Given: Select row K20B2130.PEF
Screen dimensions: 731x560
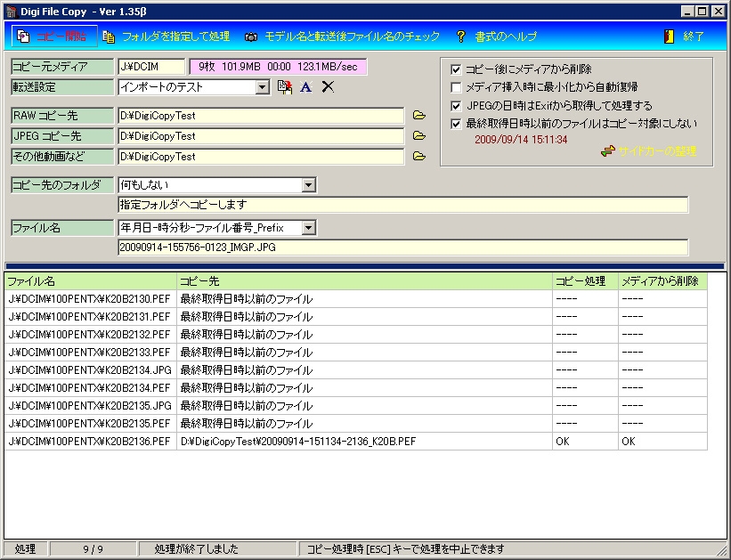Looking at the screenshot, I should pos(356,299).
